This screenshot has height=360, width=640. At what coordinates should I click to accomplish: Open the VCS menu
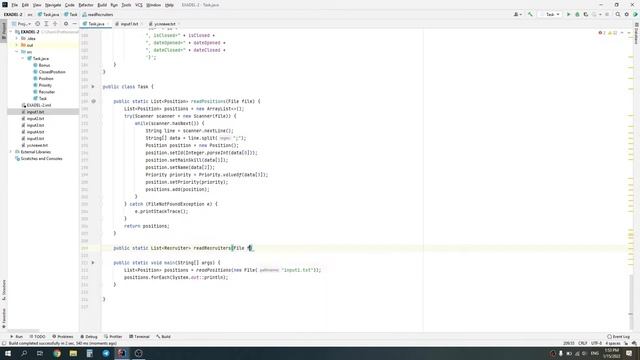tap(139, 5)
